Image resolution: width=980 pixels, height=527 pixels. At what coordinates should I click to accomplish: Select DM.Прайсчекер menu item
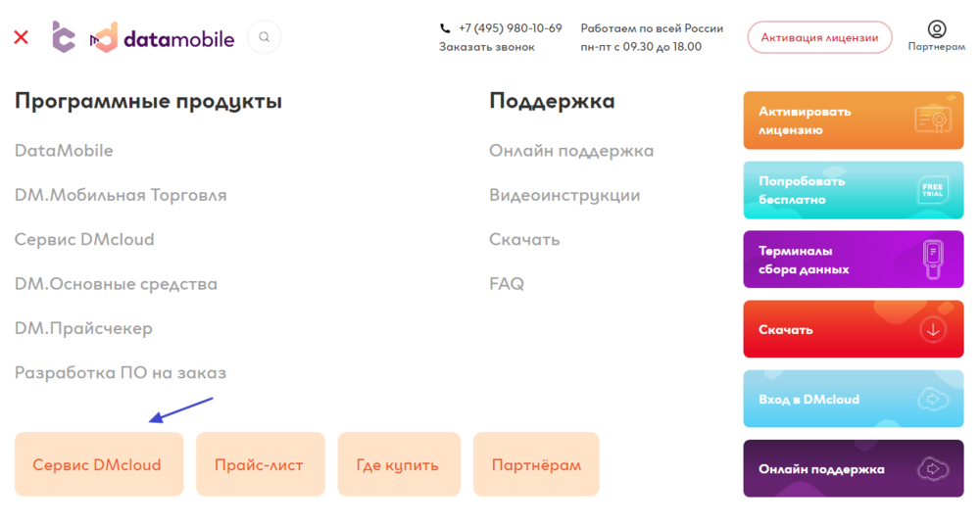(x=83, y=328)
